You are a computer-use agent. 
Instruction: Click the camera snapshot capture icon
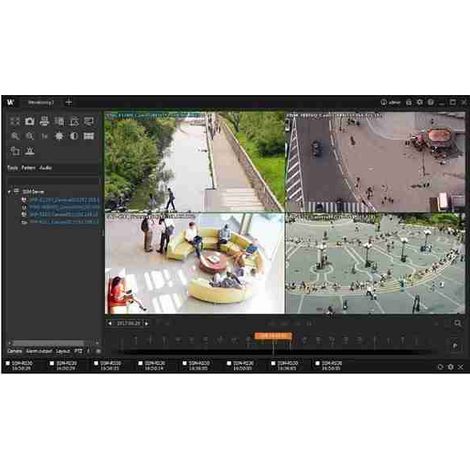(x=30, y=121)
